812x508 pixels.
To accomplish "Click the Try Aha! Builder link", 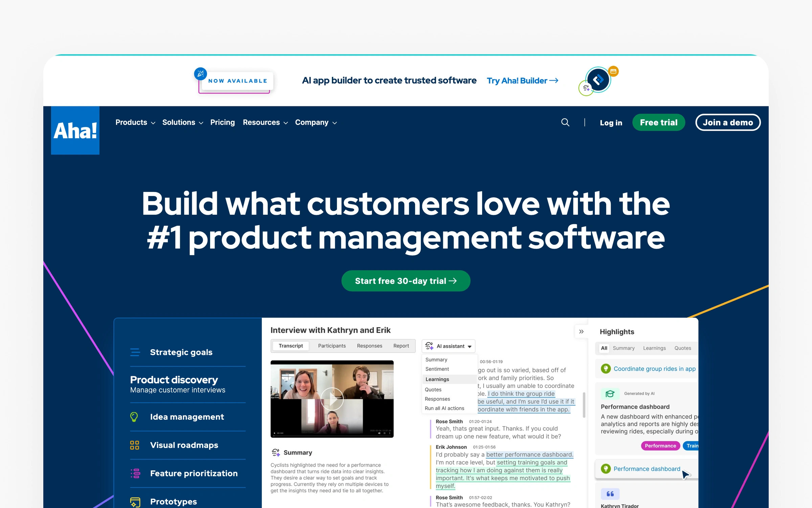I will click(x=522, y=81).
